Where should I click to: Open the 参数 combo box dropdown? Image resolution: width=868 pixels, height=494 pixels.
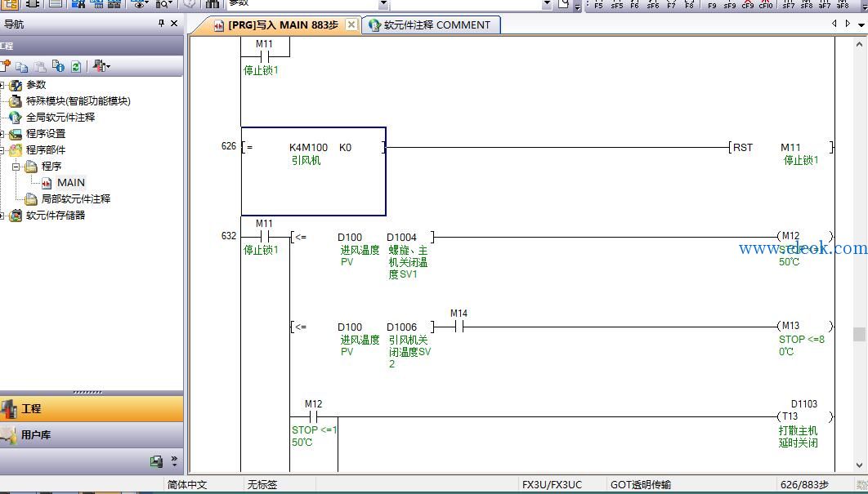(x=383, y=4)
